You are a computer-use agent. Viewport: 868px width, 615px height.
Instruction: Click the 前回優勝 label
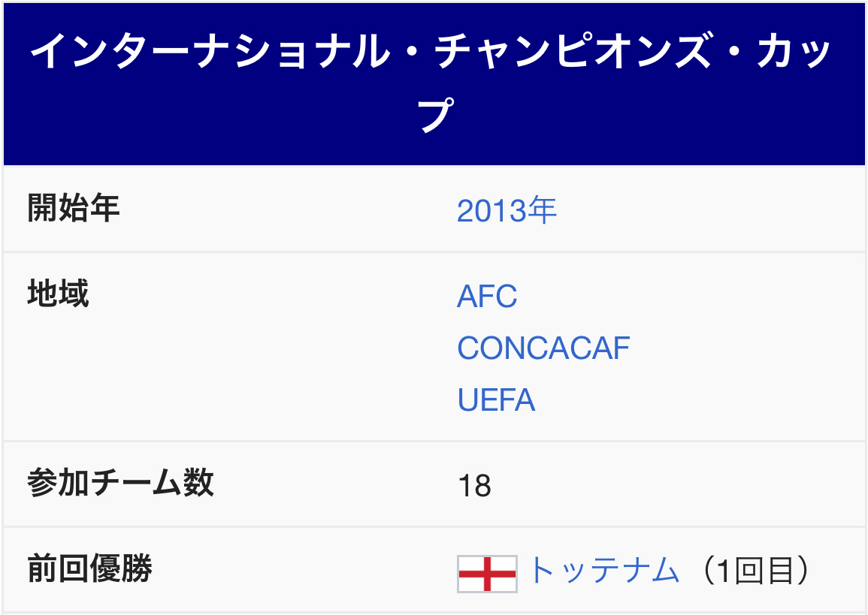tap(89, 568)
